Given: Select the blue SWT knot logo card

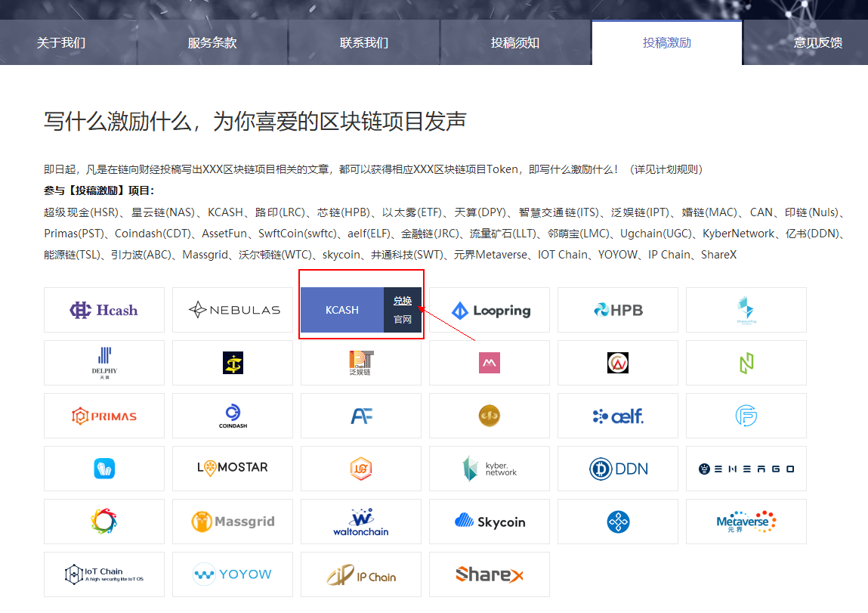Looking at the screenshot, I should [x=618, y=522].
